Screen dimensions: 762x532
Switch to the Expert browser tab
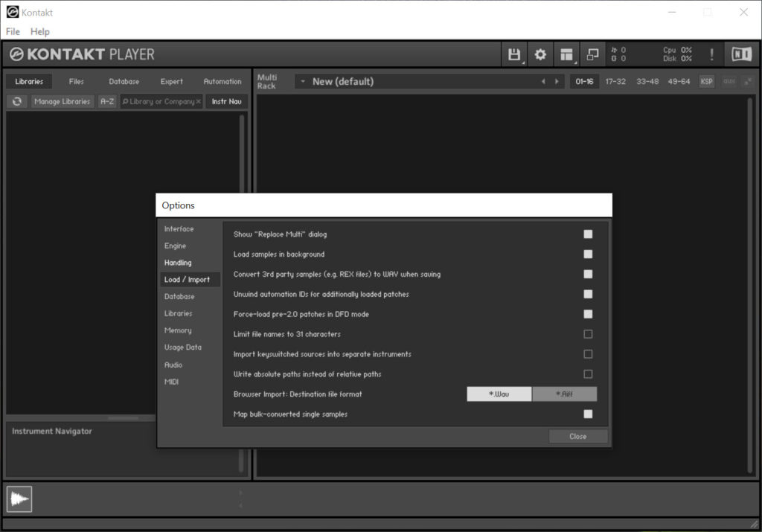click(x=172, y=82)
